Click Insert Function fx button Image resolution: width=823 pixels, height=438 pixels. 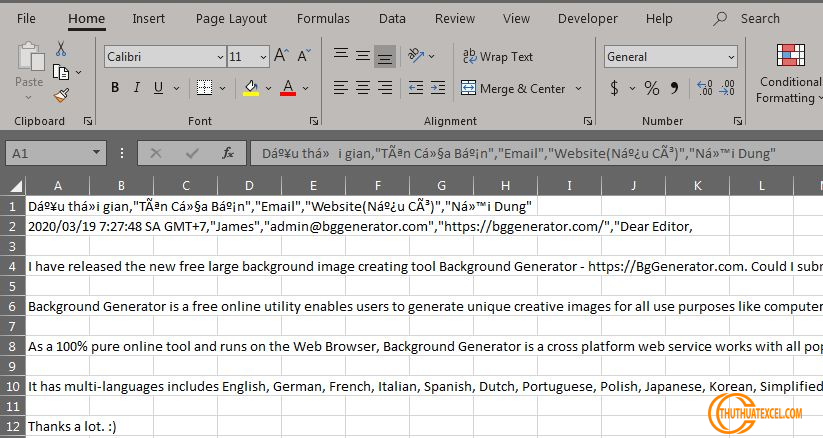tap(228, 153)
